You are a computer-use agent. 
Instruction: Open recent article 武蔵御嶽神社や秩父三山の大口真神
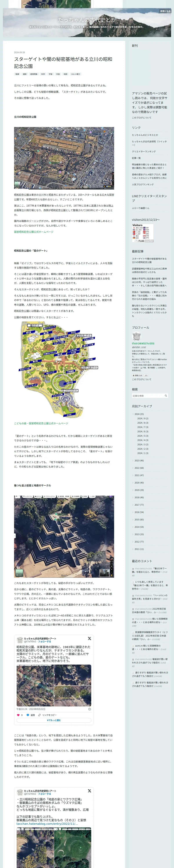tap(149, 270)
